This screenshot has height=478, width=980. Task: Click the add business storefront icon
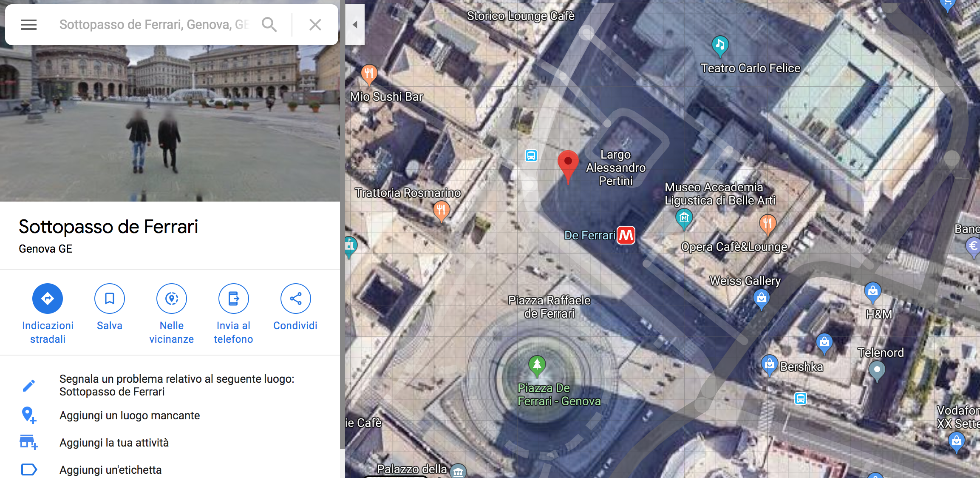click(x=29, y=442)
